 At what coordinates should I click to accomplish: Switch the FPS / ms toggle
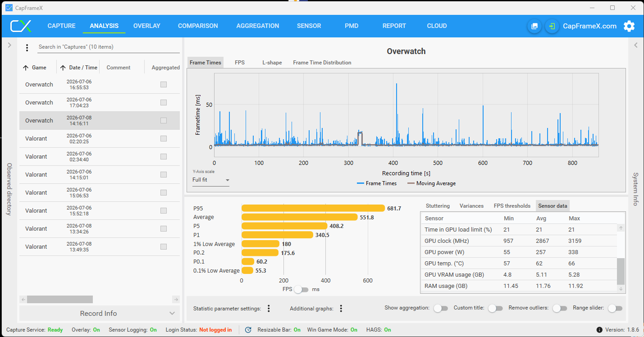tap(301, 290)
